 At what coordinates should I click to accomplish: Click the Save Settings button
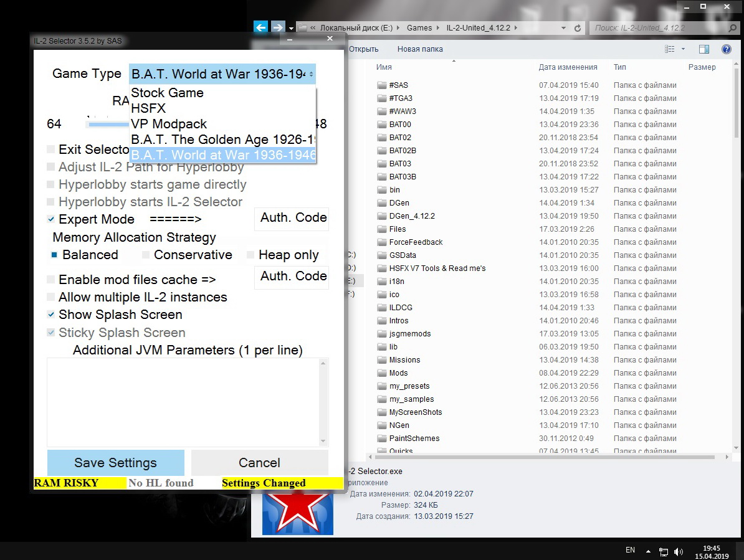(x=116, y=462)
